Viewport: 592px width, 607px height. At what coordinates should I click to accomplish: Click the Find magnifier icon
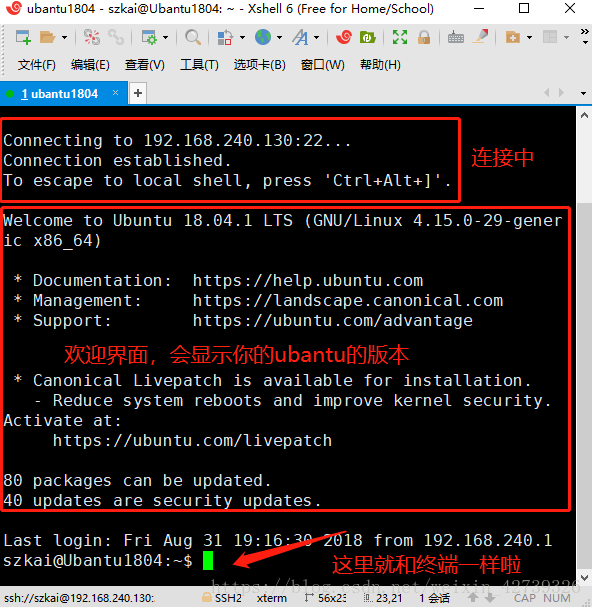(x=192, y=38)
